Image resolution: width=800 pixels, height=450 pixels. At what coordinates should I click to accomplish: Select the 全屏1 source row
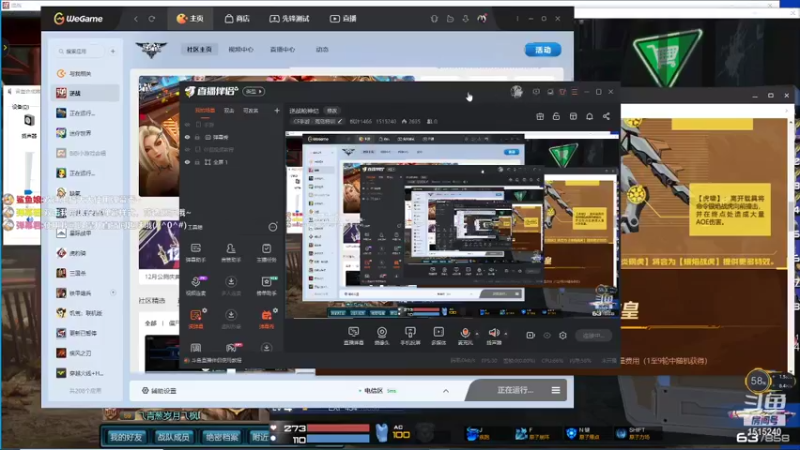pos(232,162)
